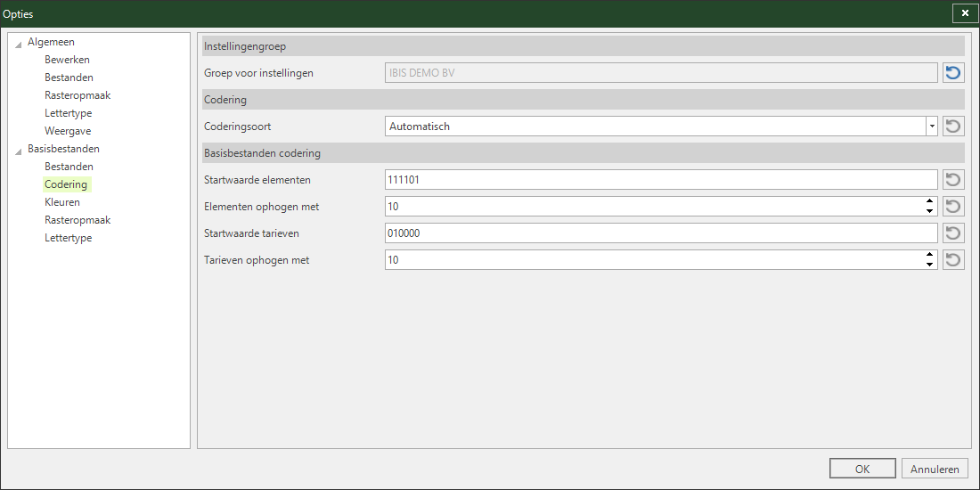Screen dimensions: 980x490
Task: Focus the Startwaarde tarieven field 010000
Action: pyautogui.click(x=661, y=233)
